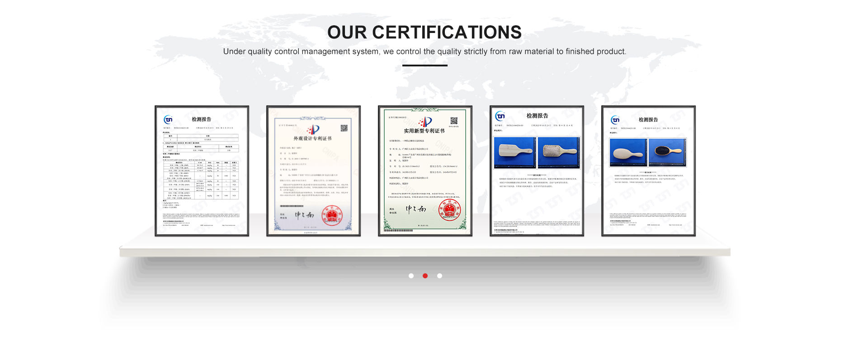Open the test report showing oval wooden brushes

pos(648,171)
